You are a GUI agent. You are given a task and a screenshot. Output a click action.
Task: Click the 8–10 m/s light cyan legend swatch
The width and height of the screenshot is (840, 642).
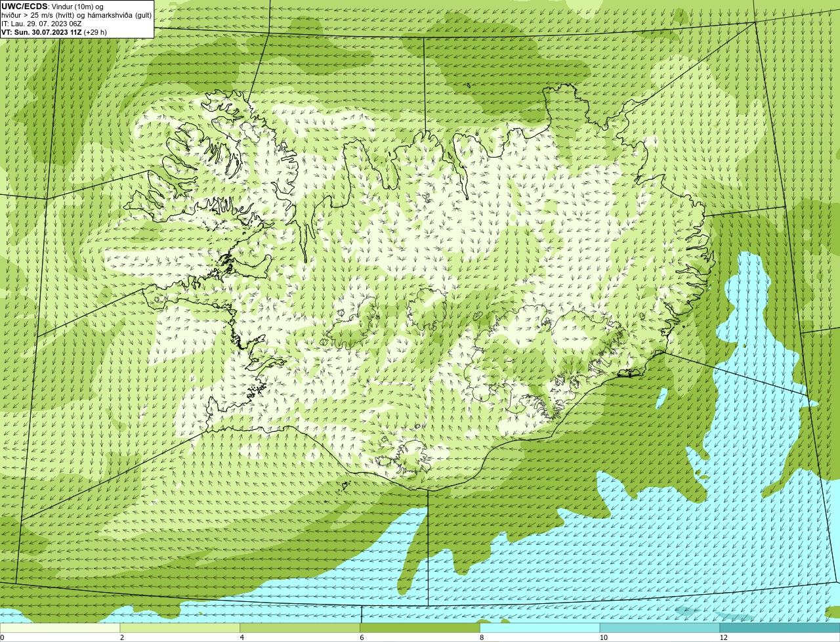tap(540, 628)
